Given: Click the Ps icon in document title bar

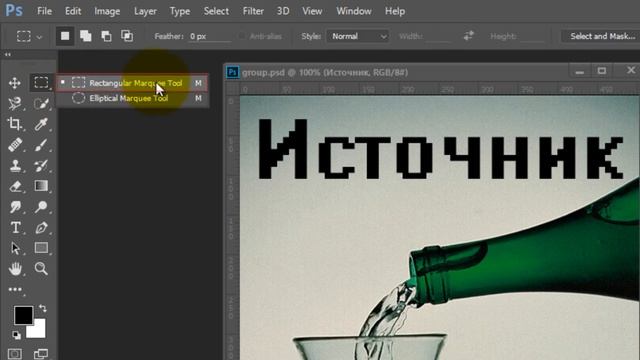Looking at the screenshot, I should click(233, 72).
